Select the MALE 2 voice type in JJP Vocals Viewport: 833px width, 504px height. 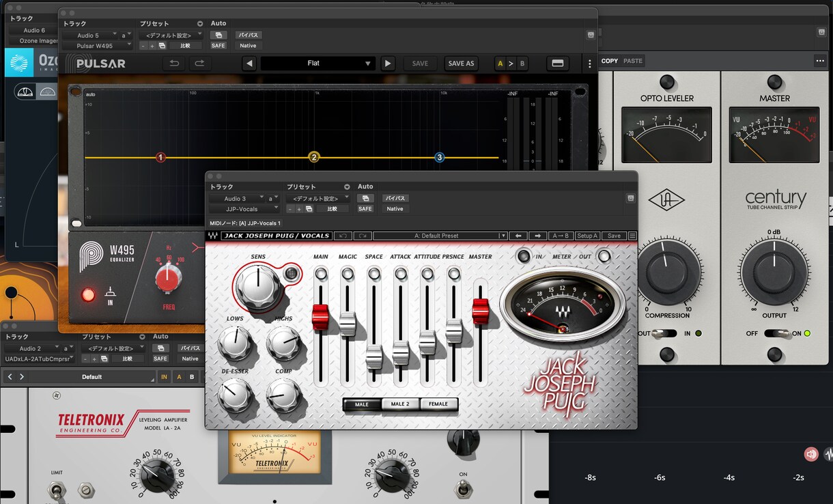(400, 404)
